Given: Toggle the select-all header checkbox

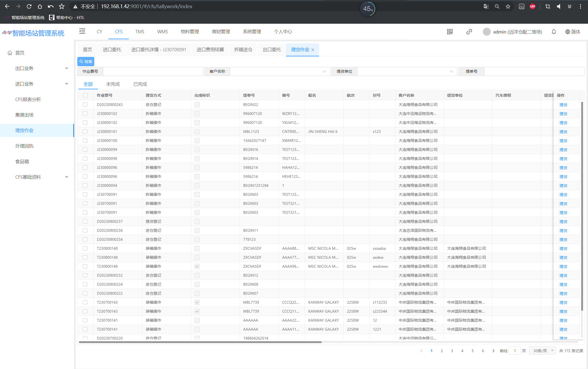Looking at the screenshot, I should [x=85, y=95].
